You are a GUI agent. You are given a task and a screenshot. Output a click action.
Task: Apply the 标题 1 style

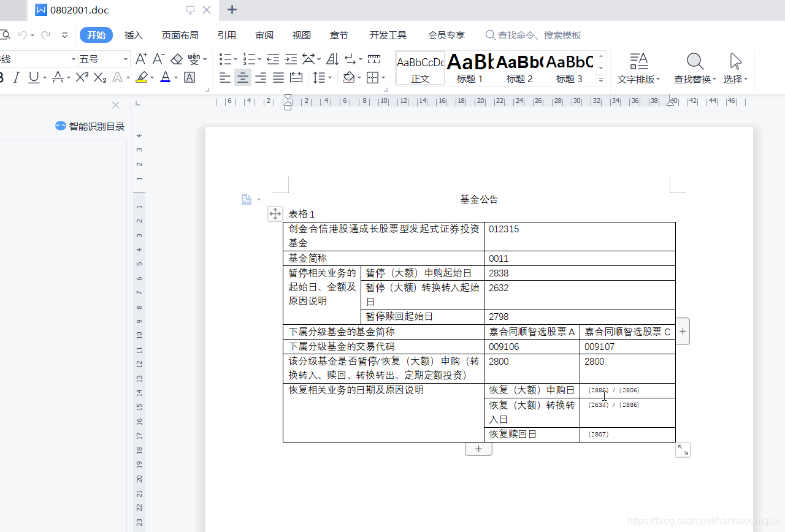click(470, 68)
